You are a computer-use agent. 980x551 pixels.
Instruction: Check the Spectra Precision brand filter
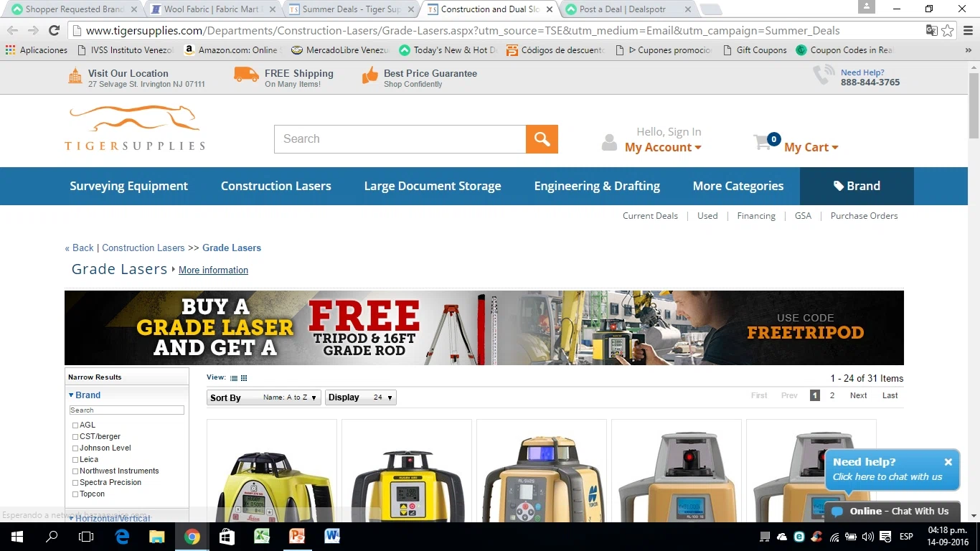(x=75, y=483)
